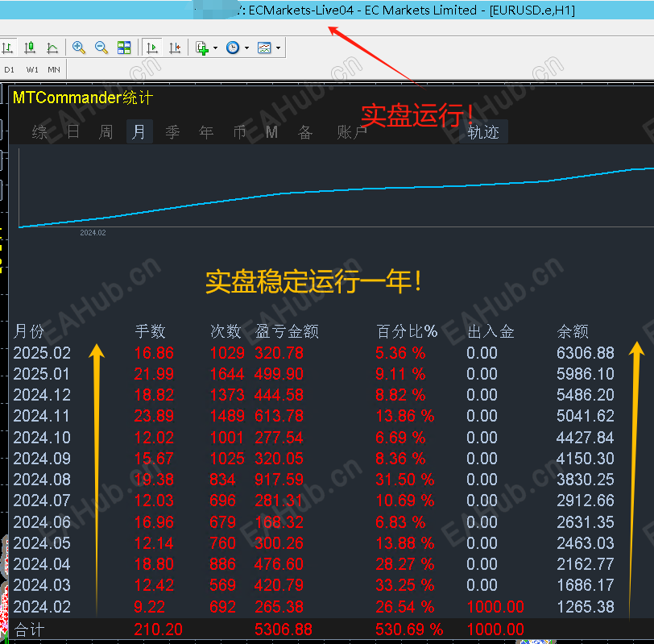Click total profit 5306.88
Image resolution: width=654 pixels, height=644 pixels.
coord(284,629)
